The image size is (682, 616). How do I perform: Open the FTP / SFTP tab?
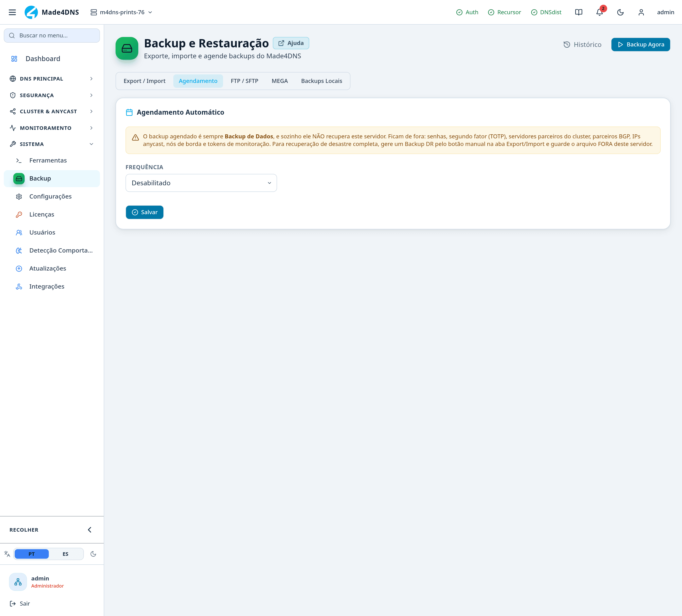tap(244, 81)
